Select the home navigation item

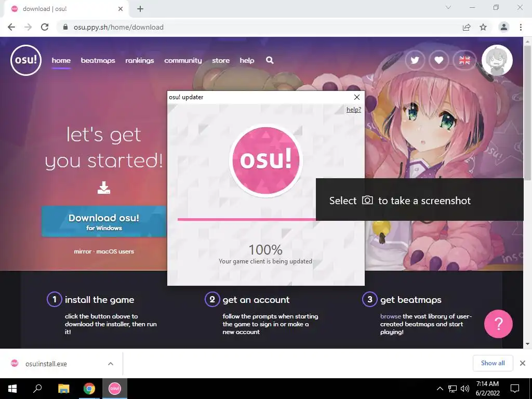pos(61,60)
